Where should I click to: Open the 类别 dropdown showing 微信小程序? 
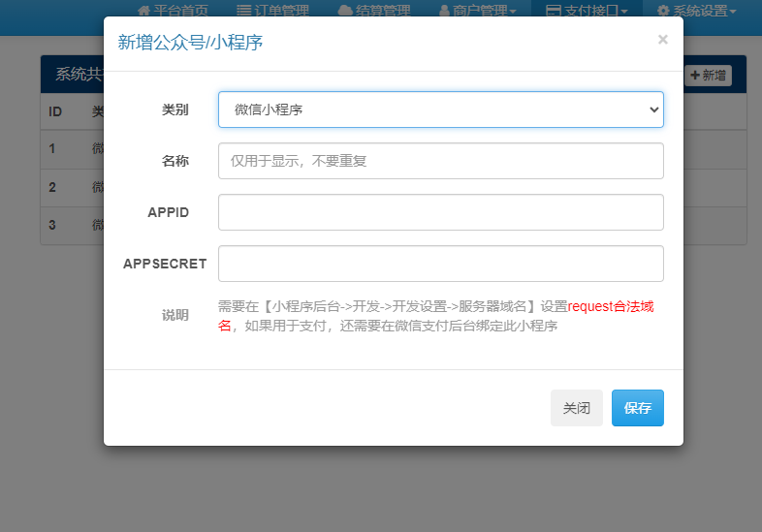click(x=440, y=110)
